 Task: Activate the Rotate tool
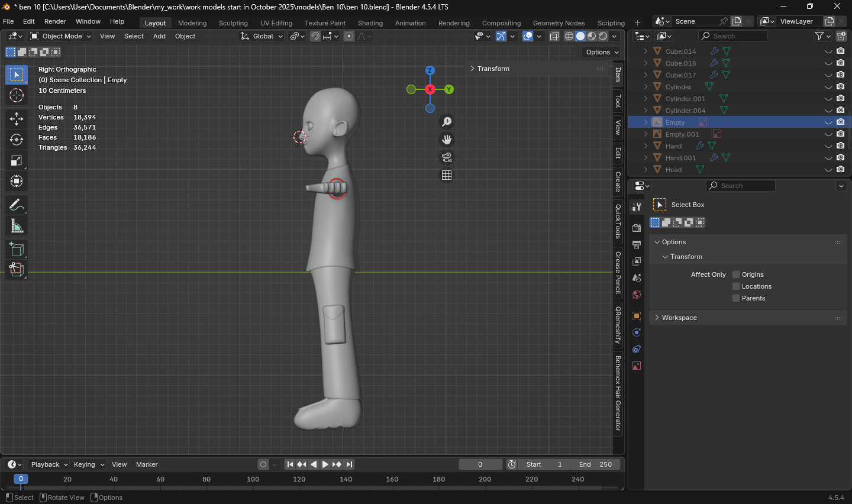coord(17,140)
